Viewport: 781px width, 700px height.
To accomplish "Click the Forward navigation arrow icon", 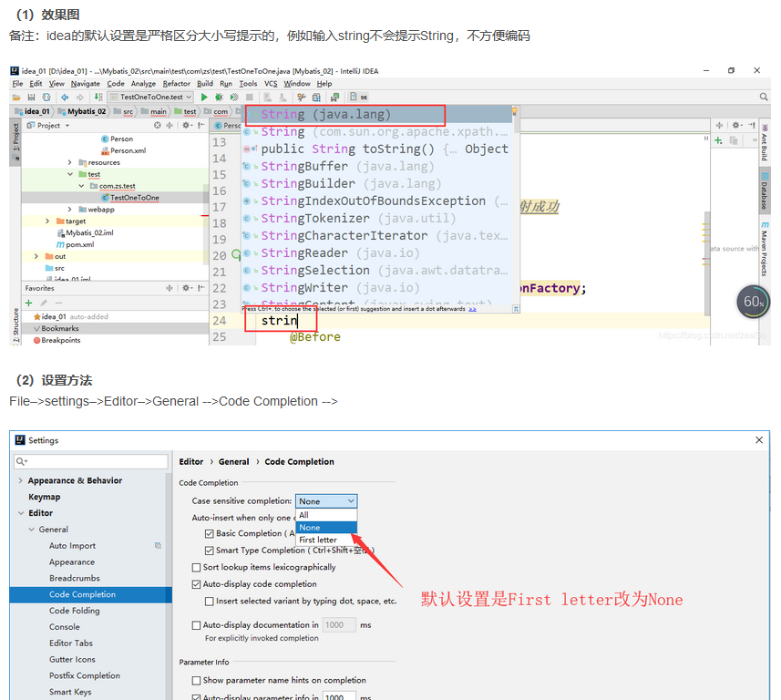I will [79, 98].
